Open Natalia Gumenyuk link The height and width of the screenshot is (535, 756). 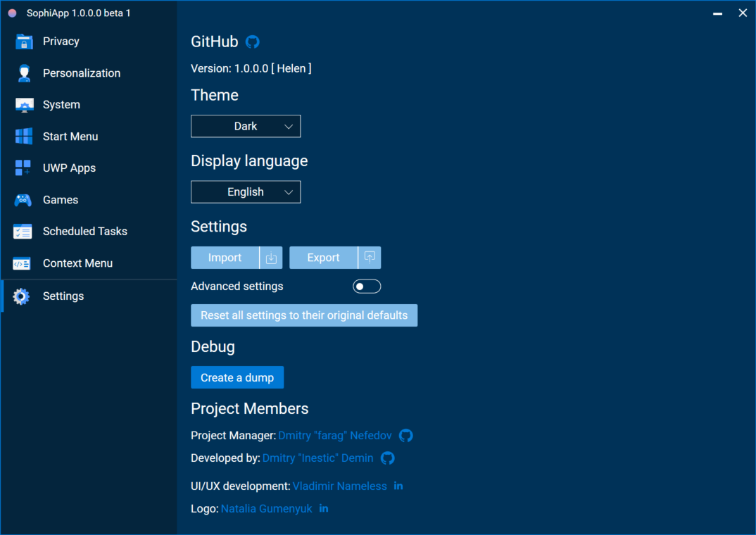(267, 509)
